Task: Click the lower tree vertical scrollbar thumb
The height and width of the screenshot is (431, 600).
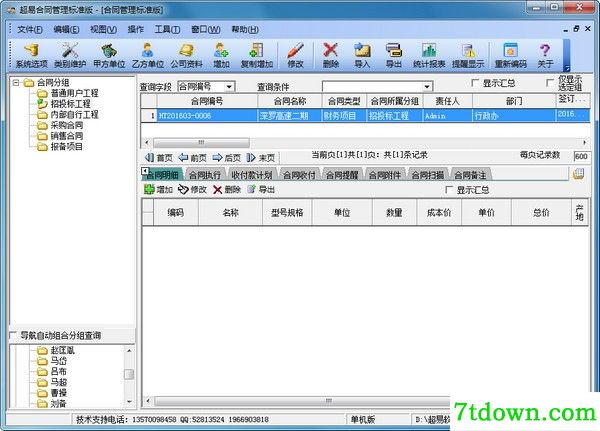Action: [129, 374]
